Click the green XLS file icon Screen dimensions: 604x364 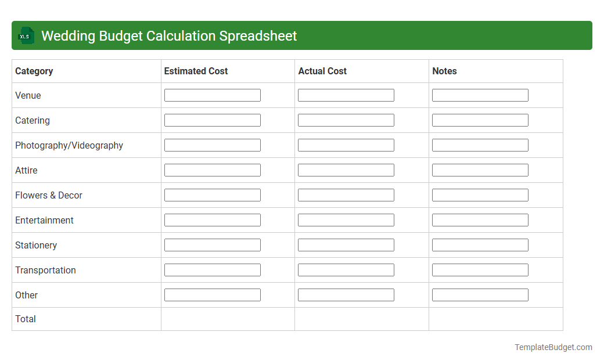click(26, 35)
